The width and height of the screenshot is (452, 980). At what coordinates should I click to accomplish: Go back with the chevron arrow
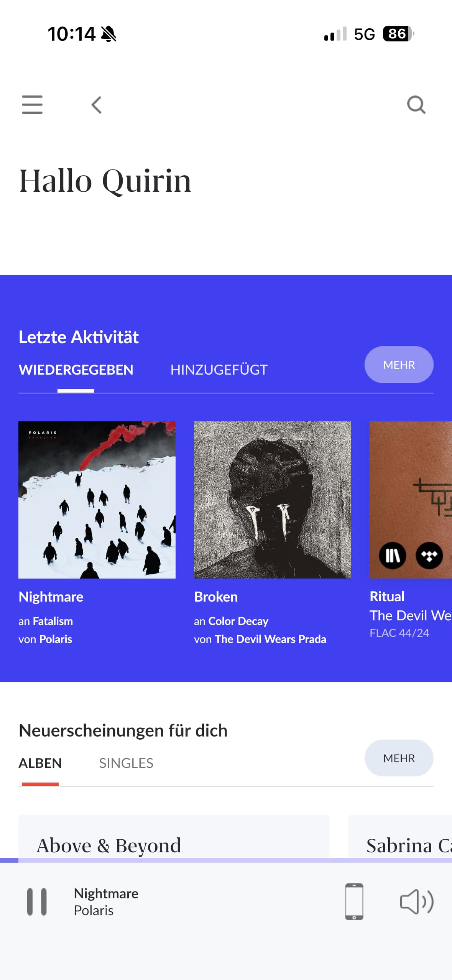97,105
